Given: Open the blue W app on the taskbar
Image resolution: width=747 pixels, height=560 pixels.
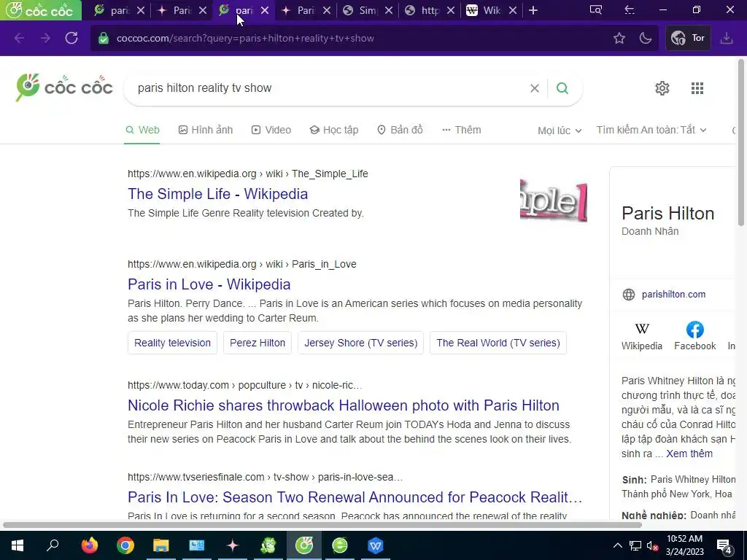Looking at the screenshot, I should click(376, 545).
